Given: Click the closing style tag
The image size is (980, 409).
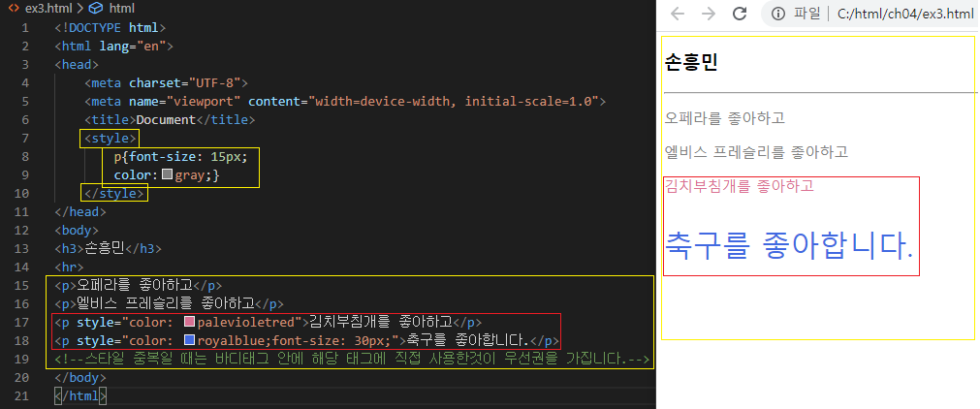Looking at the screenshot, I should [113, 193].
